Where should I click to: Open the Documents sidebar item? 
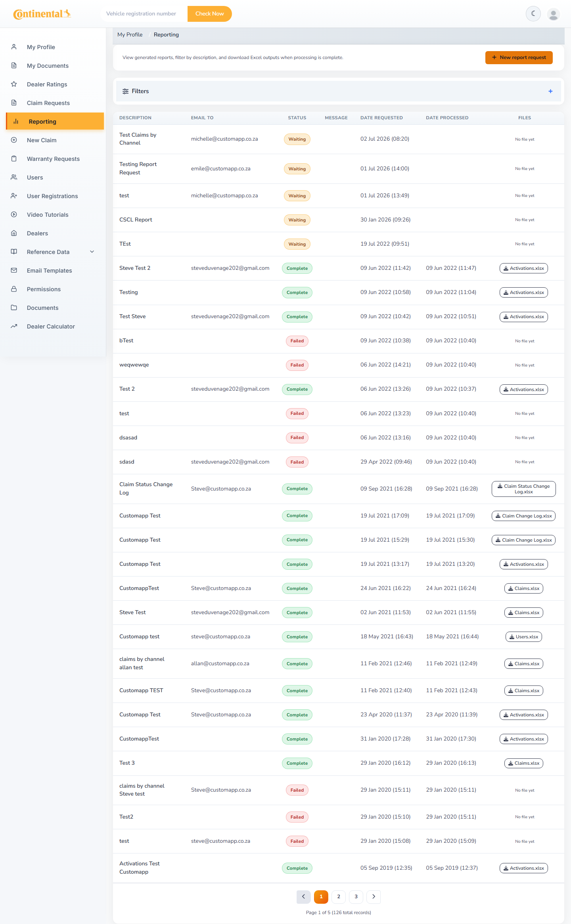click(55, 307)
